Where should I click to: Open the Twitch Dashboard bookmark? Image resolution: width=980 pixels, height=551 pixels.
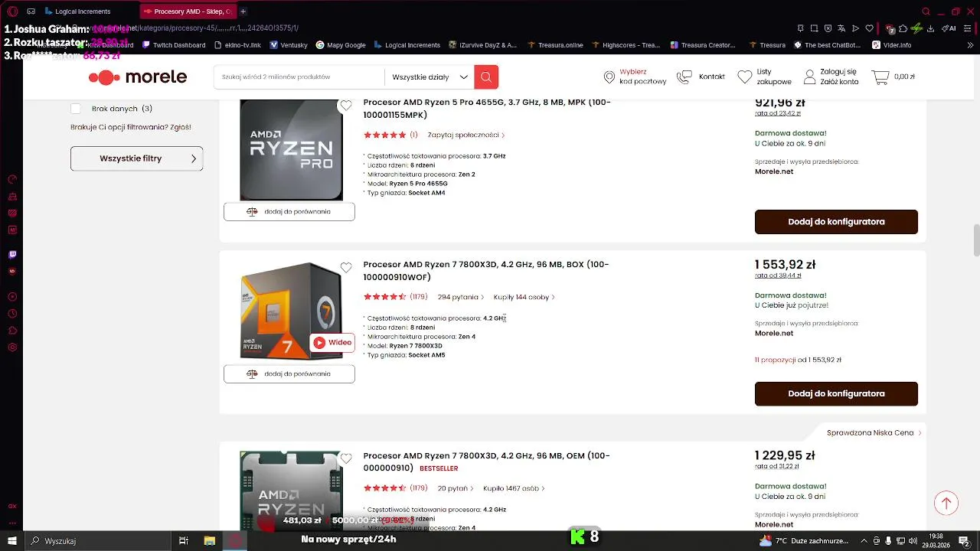174,45
